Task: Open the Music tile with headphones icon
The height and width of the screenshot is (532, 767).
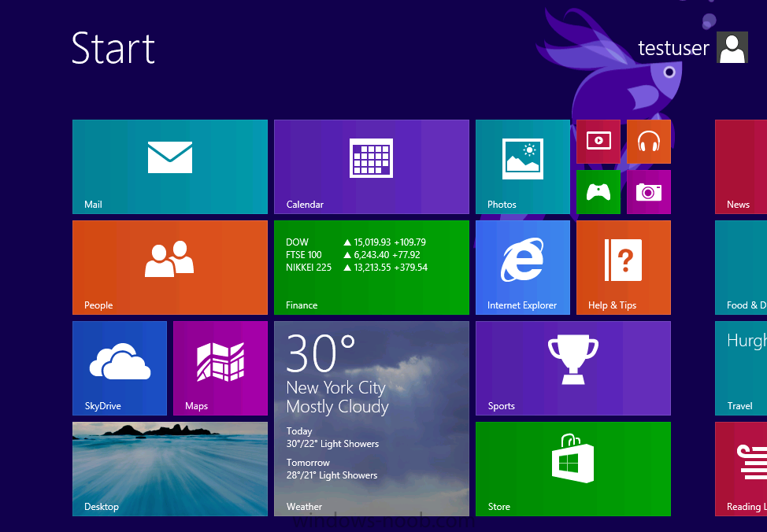Action: (x=649, y=142)
